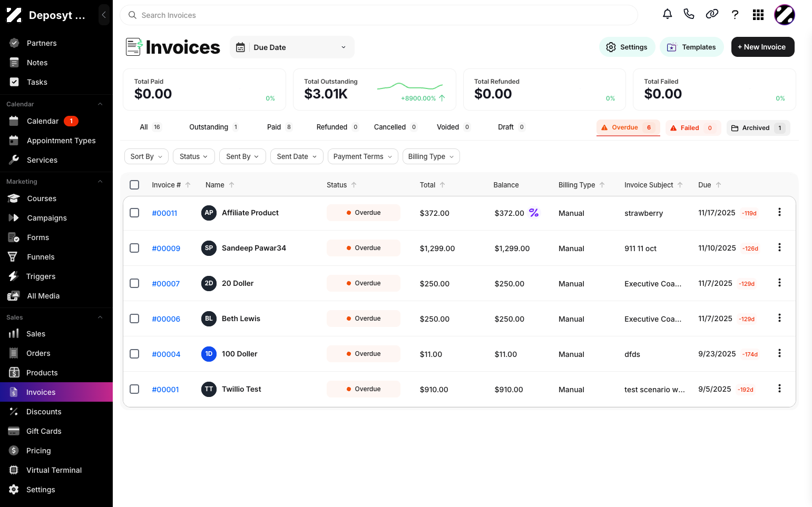Image resolution: width=812 pixels, height=507 pixels.
Task: Sort by Billing Type column arrow
Action: pos(602,185)
